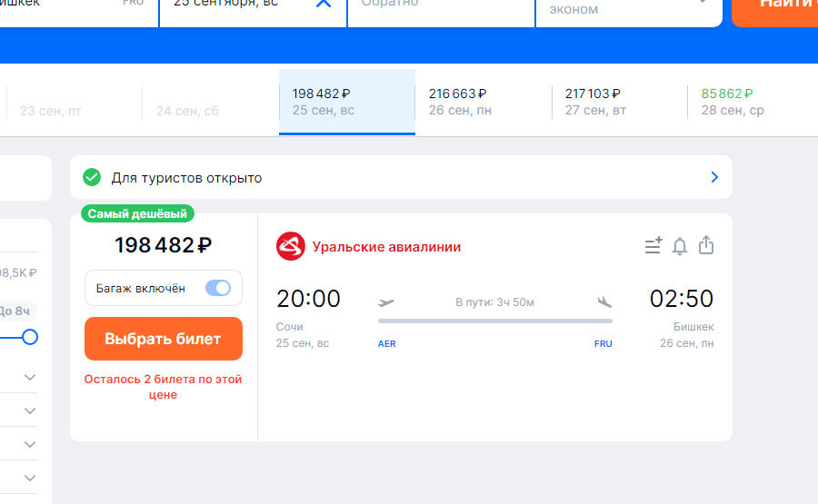Expand the Для туристов открыто banner arrow
Screen dimensions: 818x504
point(714,177)
